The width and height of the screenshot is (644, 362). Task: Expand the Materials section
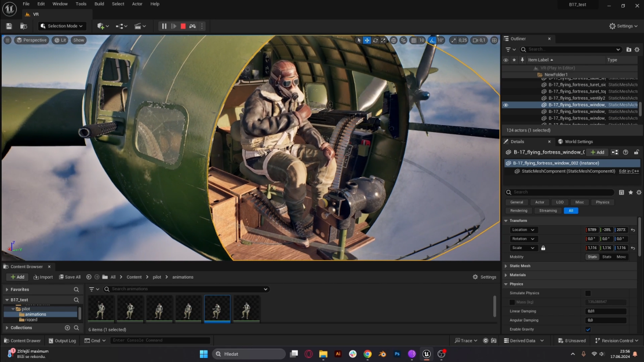point(506,275)
